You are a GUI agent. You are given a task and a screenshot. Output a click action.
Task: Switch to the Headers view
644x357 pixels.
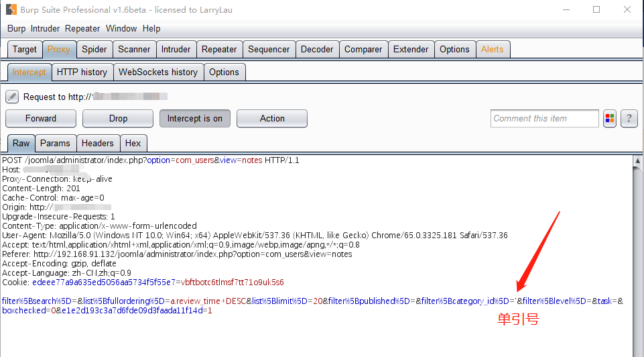[x=98, y=143]
